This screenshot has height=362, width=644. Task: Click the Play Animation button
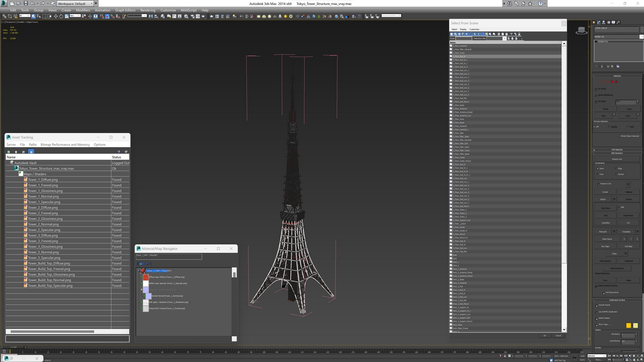pos(618,356)
